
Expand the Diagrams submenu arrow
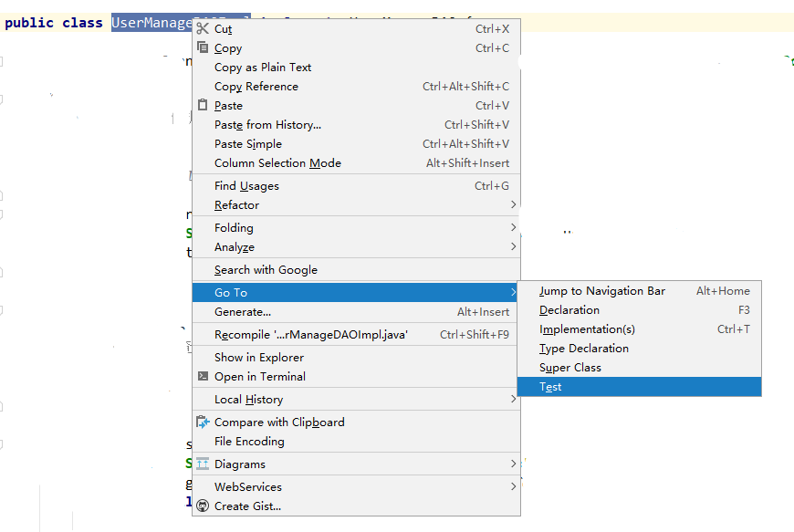click(x=513, y=464)
